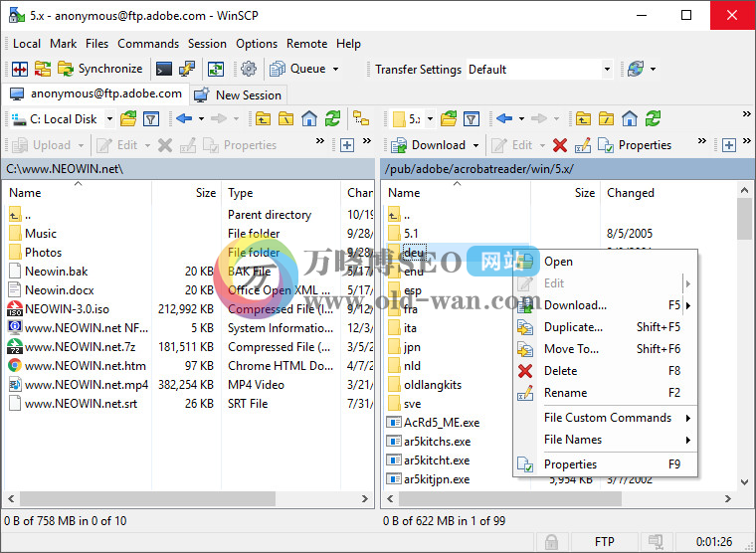Sort local panel by Size column
The image size is (756, 553).
point(186,193)
